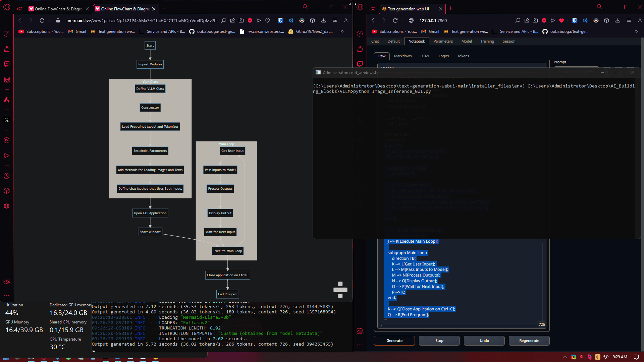Open History clock icon in left sidebar
Image resolution: width=644 pixels, height=362 pixels.
tap(7, 176)
